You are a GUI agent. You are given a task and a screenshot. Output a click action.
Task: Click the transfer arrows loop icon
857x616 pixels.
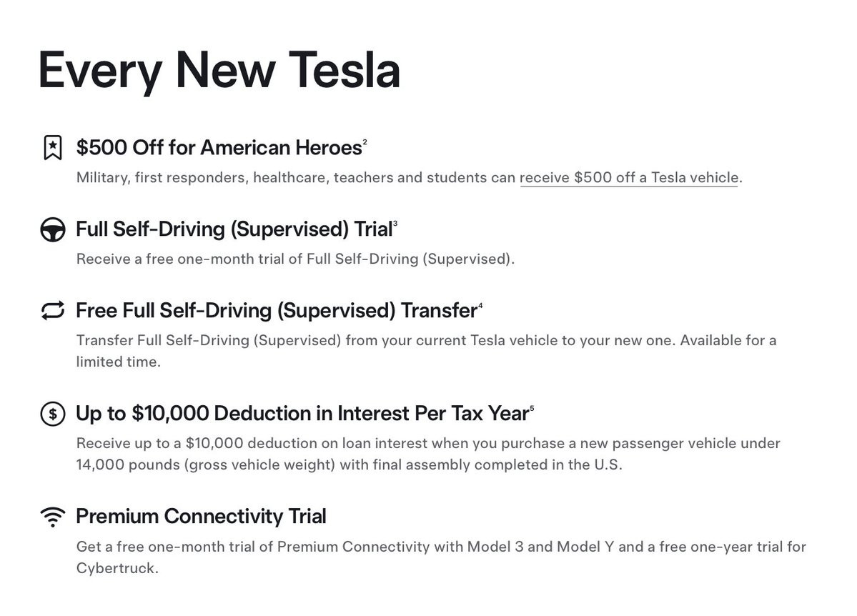click(53, 311)
